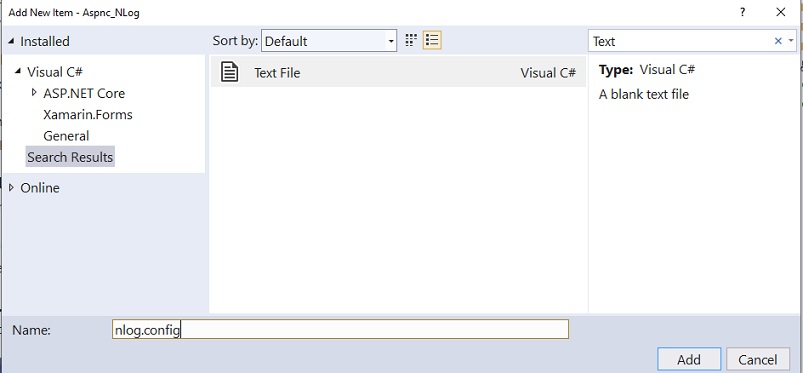This screenshot has width=803, height=373.
Task: Expand the ASP.NET Core node
Action: (34, 93)
